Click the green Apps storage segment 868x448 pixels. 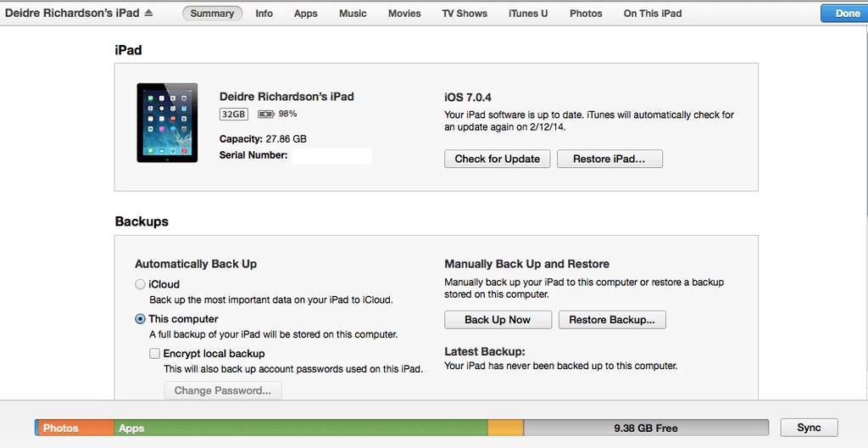301,428
